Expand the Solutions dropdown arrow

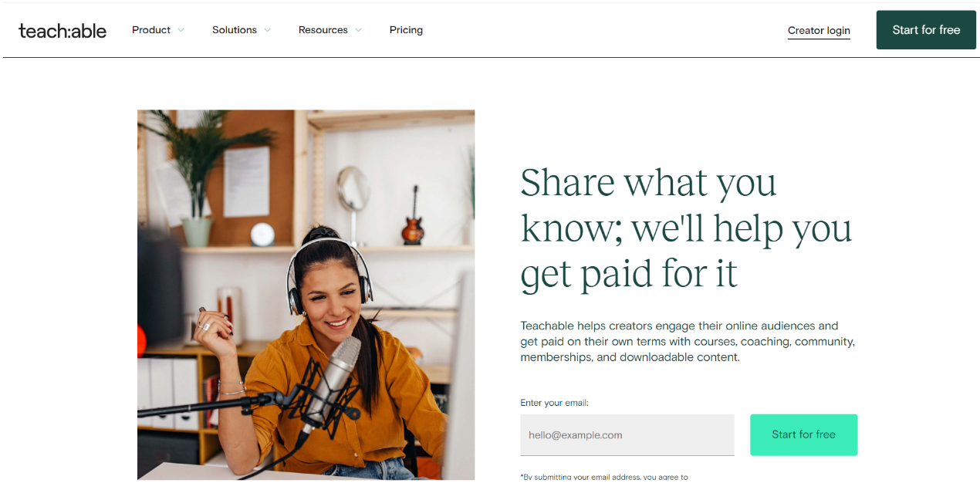[268, 30]
